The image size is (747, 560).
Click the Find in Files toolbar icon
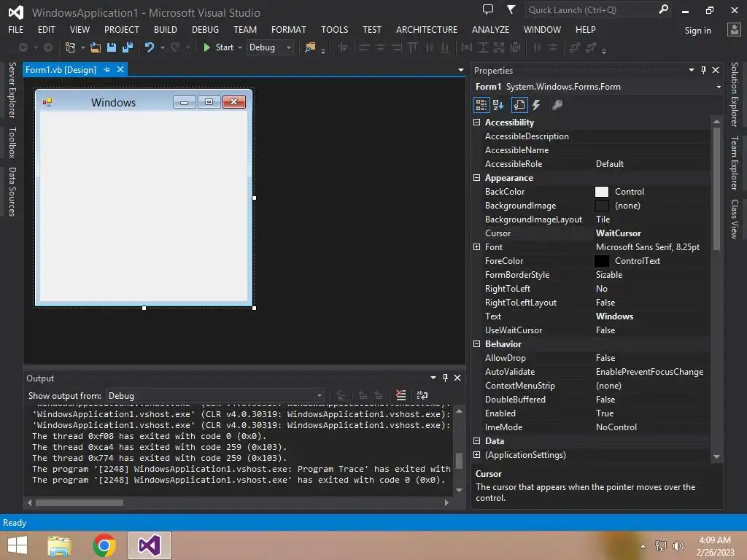310,47
